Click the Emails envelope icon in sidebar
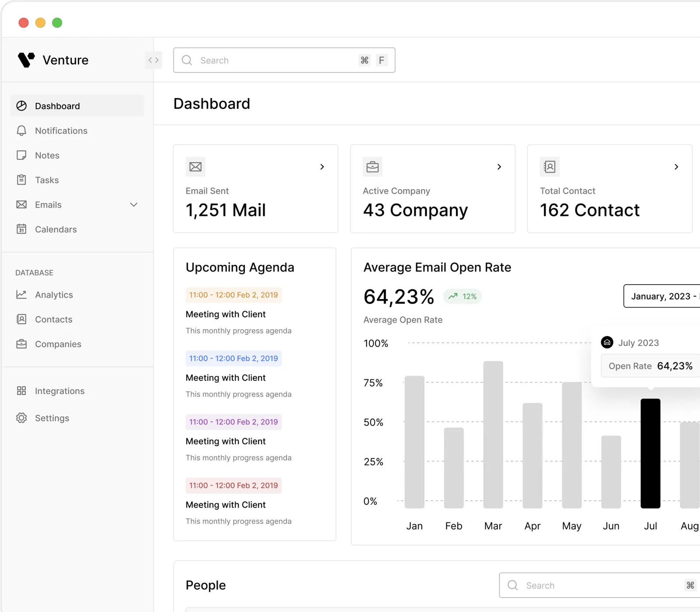Viewport: 700px width, 612px height. pyautogui.click(x=21, y=205)
